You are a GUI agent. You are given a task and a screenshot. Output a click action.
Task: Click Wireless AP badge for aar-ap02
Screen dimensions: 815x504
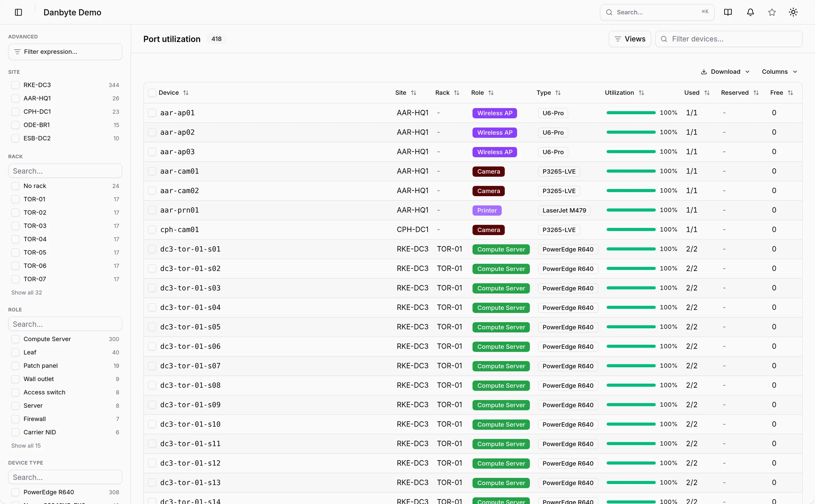click(494, 132)
